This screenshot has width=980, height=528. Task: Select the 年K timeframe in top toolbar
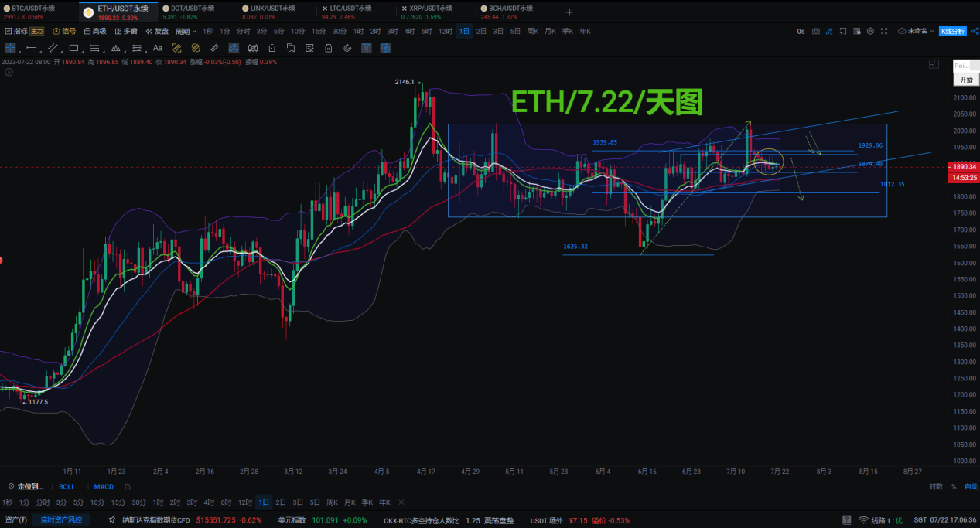click(x=584, y=31)
